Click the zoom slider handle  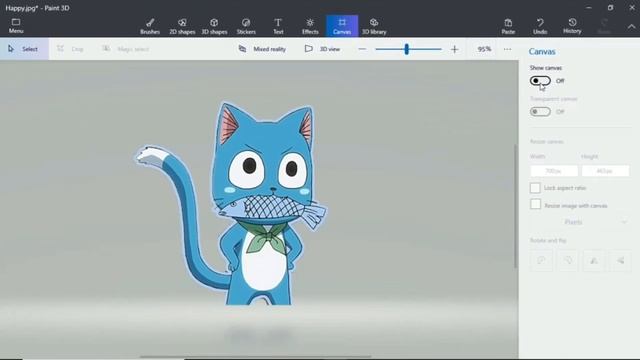(x=407, y=49)
